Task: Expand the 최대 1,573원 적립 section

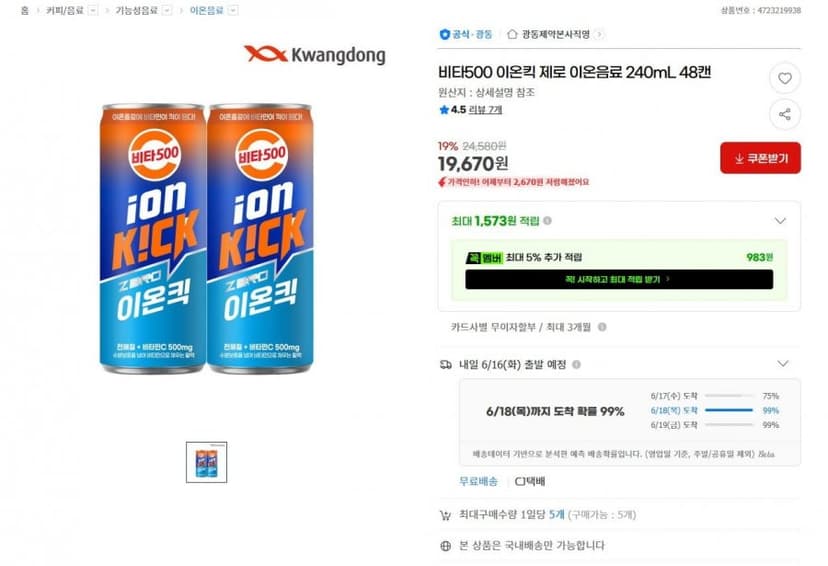Action: pyautogui.click(x=780, y=221)
